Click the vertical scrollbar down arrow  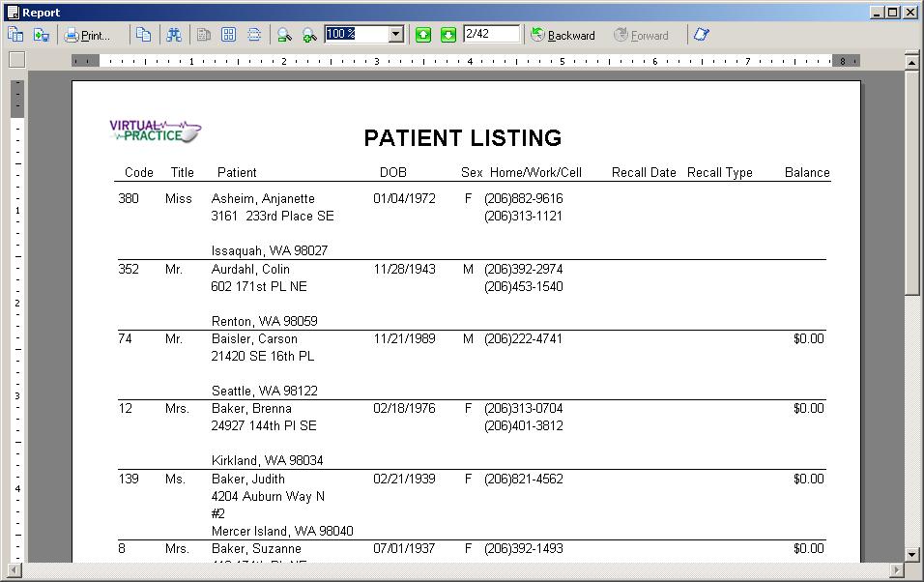pos(911,554)
